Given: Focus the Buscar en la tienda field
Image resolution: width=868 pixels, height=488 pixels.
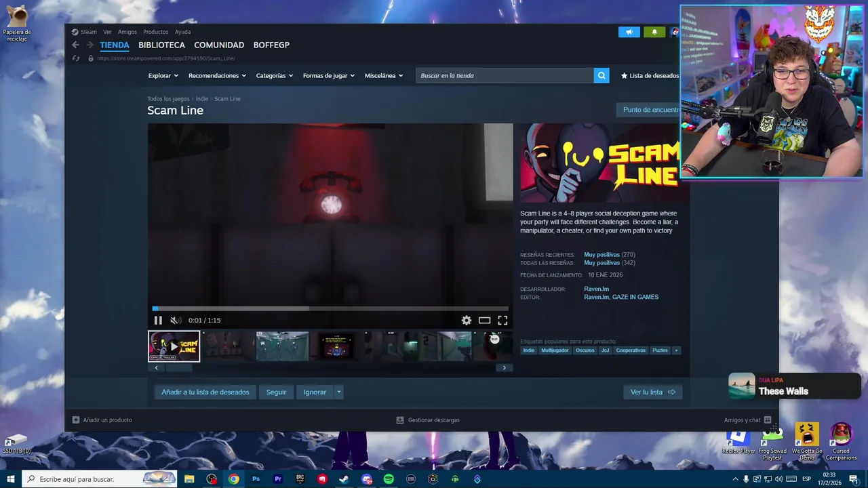Looking at the screenshot, I should tap(505, 75).
